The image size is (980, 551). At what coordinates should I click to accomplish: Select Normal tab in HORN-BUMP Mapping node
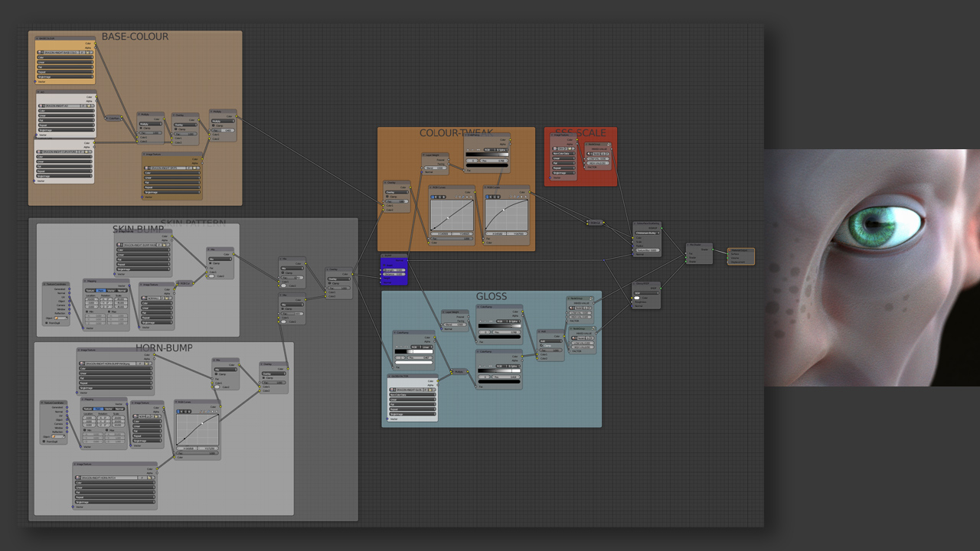(119, 409)
